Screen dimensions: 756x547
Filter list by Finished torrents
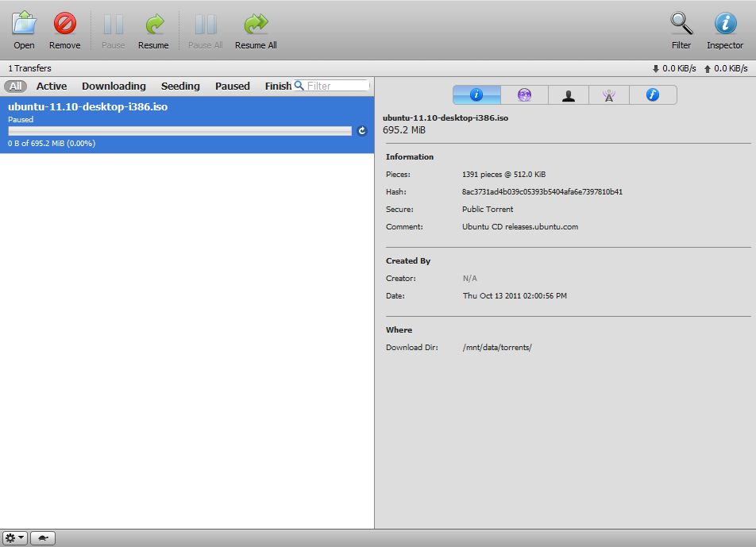click(x=278, y=87)
